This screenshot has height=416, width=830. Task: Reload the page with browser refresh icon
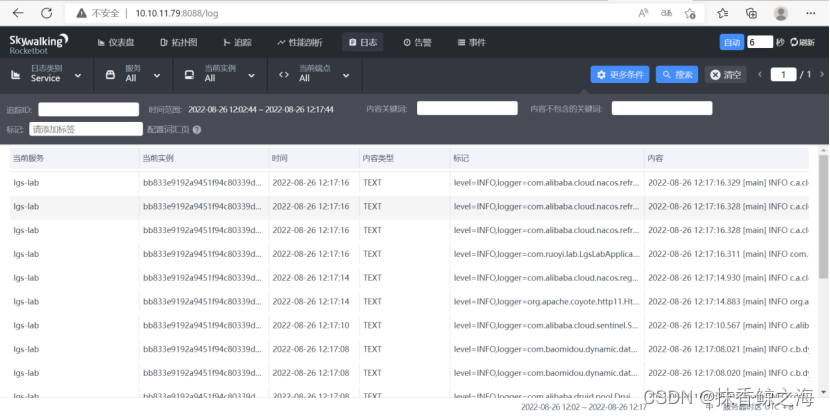(47, 13)
